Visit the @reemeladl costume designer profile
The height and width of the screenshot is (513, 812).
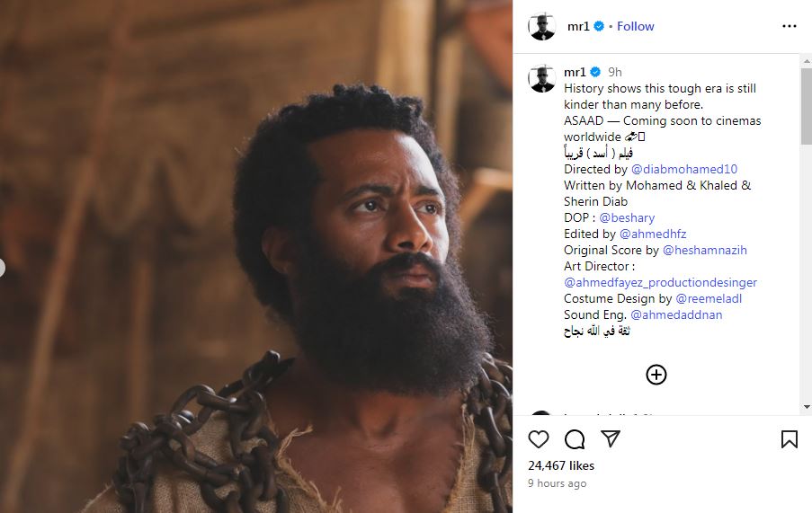[709, 298]
